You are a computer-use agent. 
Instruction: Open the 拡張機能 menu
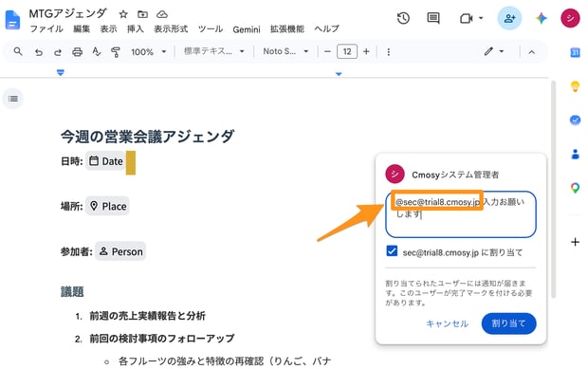tap(286, 28)
